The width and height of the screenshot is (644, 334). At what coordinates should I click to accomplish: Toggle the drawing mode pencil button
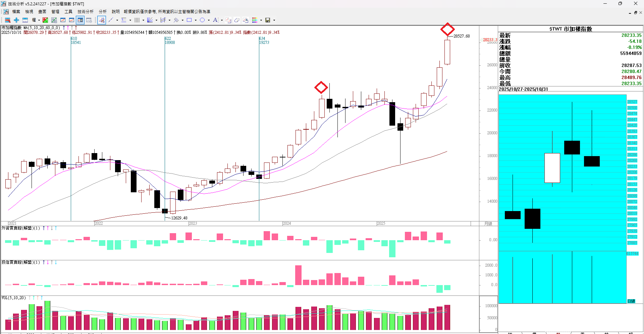[x=102, y=20]
